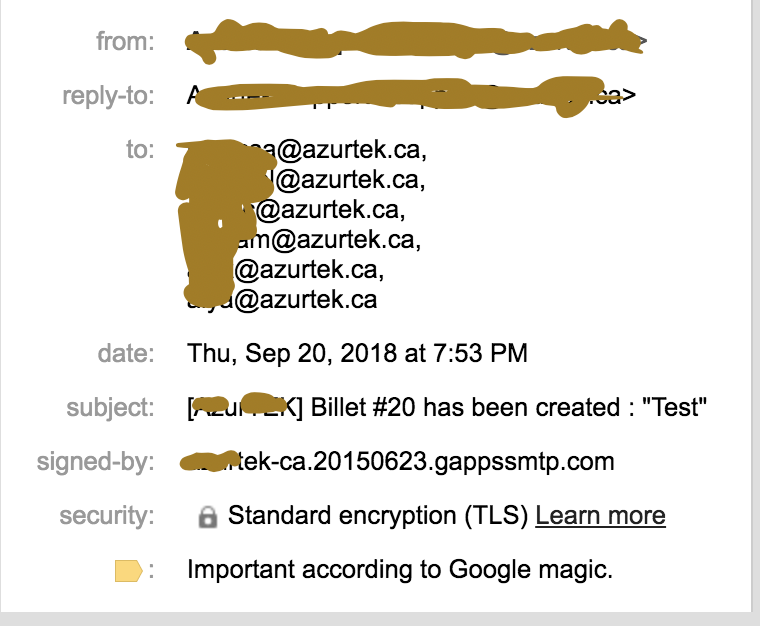Click the Standard encryption (TLS) text
This screenshot has height=626, width=760.
[378, 516]
